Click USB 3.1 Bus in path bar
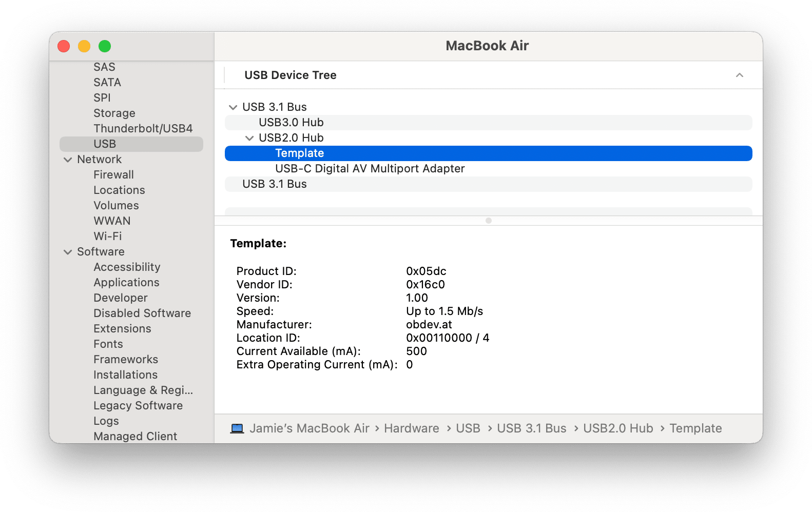 (x=532, y=428)
